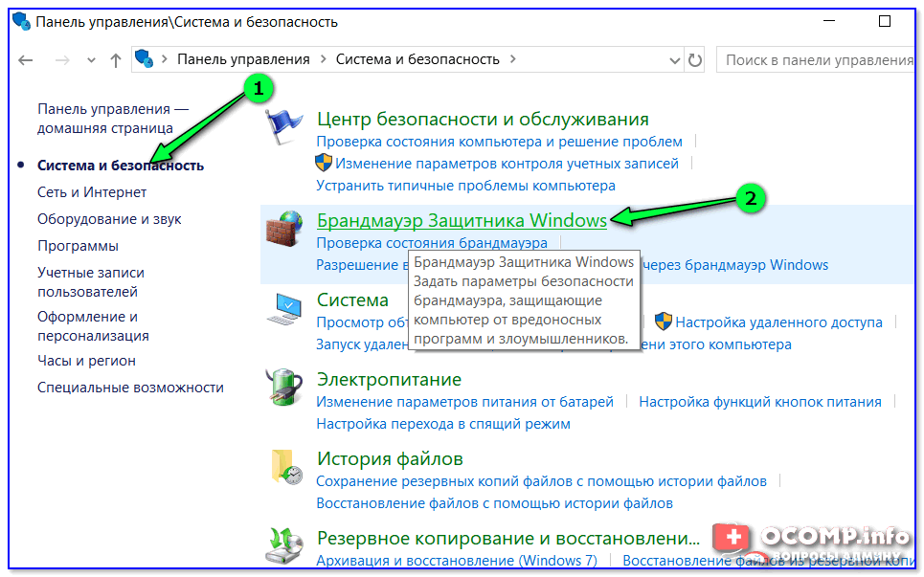Select Система и безопасность in the sidebar
Screen dimensions: 924x577
pyautogui.click(x=121, y=166)
